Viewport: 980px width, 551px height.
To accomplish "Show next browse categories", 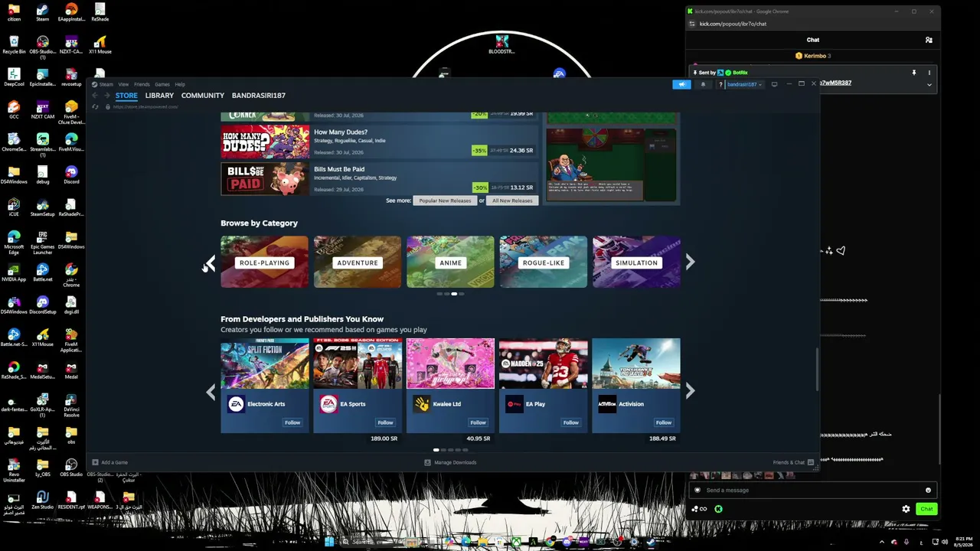I will 690,262.
